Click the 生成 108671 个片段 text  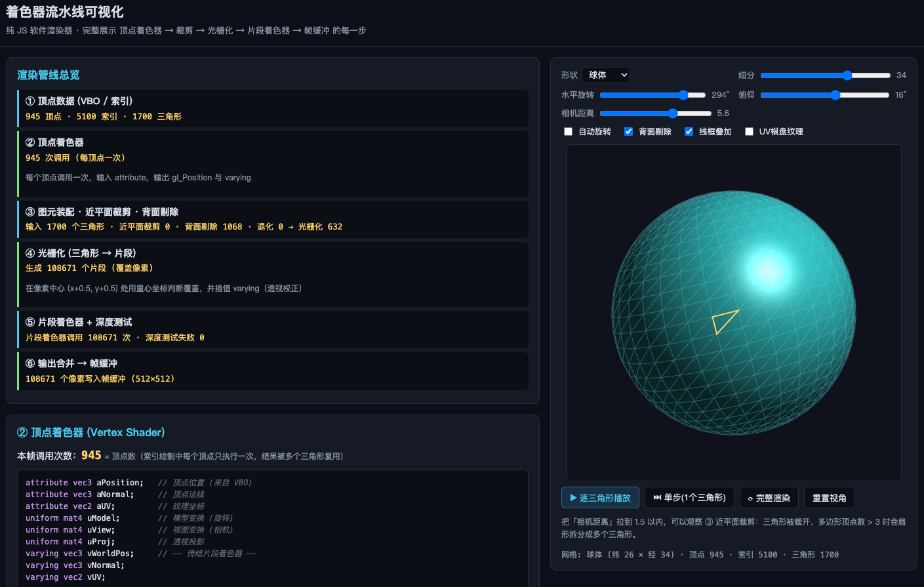click(89, 268)
